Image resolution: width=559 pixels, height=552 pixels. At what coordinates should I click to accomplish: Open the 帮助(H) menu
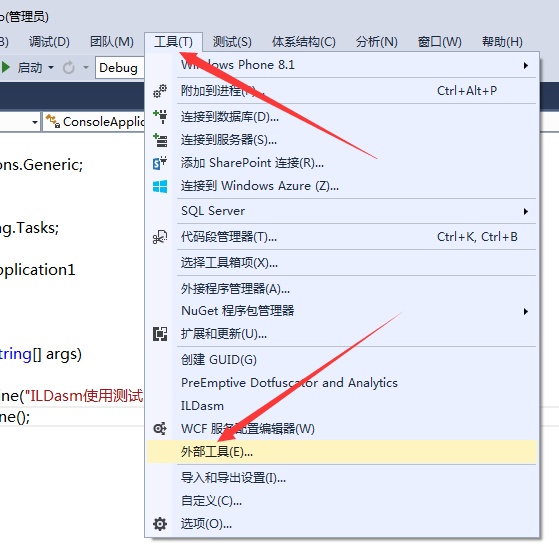502,42
